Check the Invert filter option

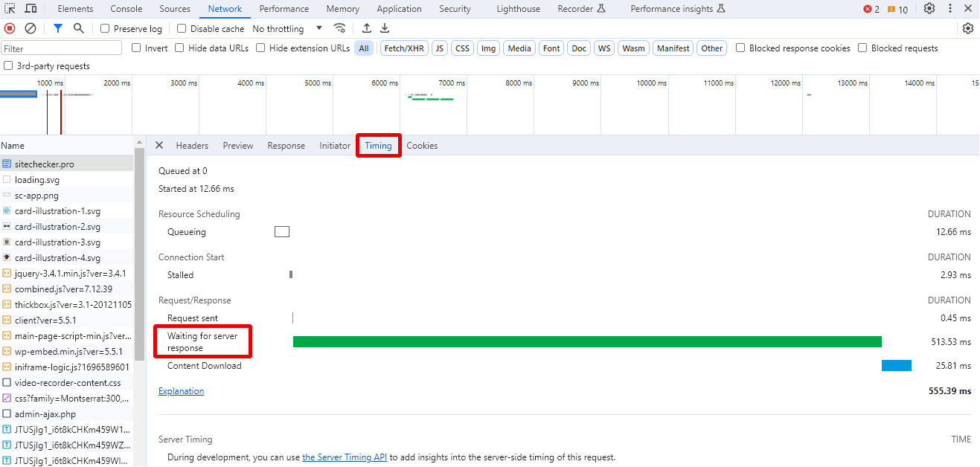pos(136,48)
